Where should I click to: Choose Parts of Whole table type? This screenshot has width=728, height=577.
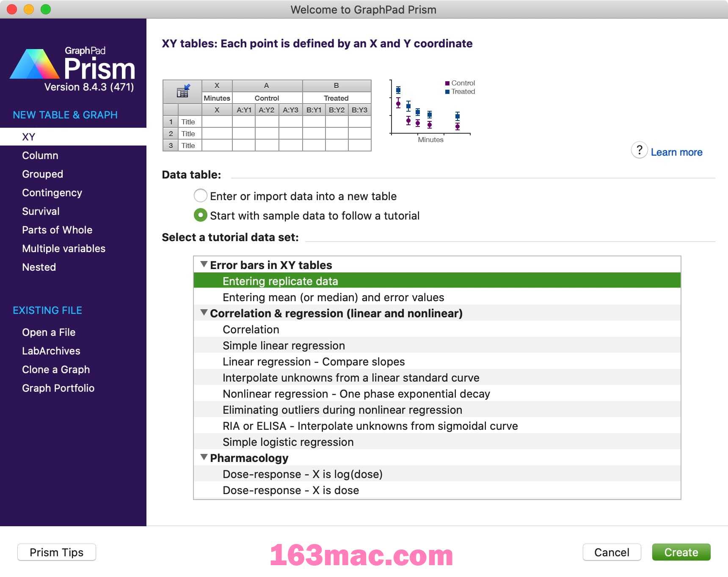pyautogui.click(x=57, y=230)
